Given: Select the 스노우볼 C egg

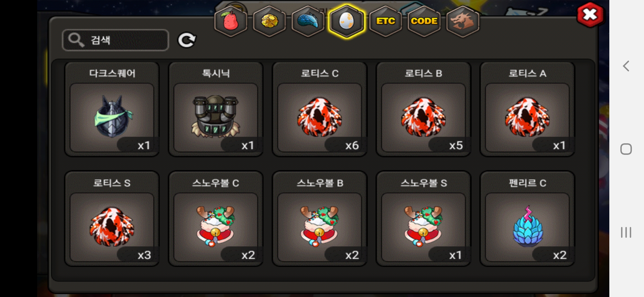Looking at the screenshot, I should [216, 219].
